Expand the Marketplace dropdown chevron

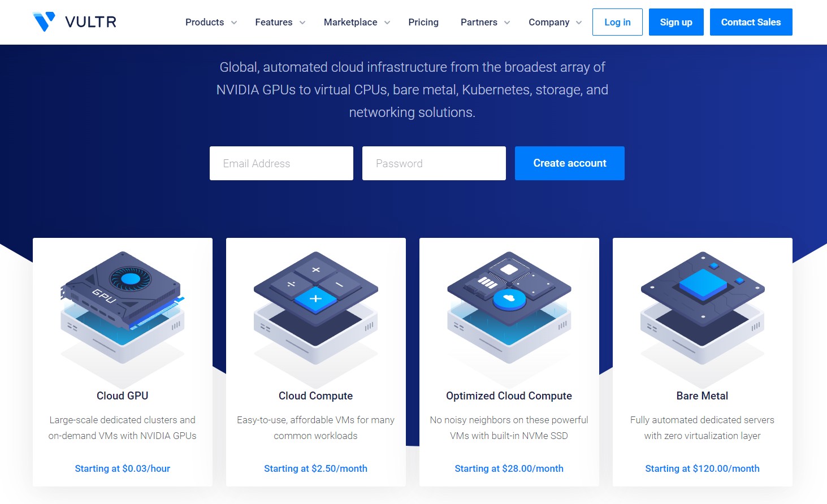tap(387, 23)
